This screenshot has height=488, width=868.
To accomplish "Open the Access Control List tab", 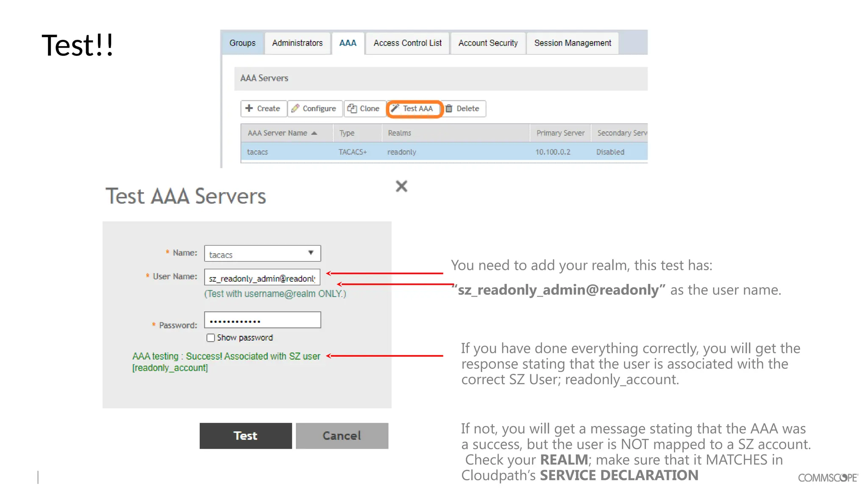I will point(407,43).
